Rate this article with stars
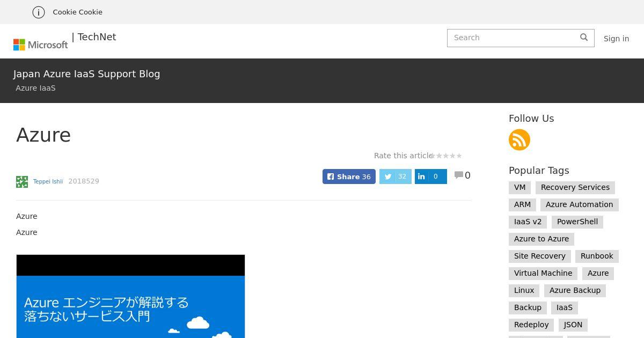 pos(447,156)
